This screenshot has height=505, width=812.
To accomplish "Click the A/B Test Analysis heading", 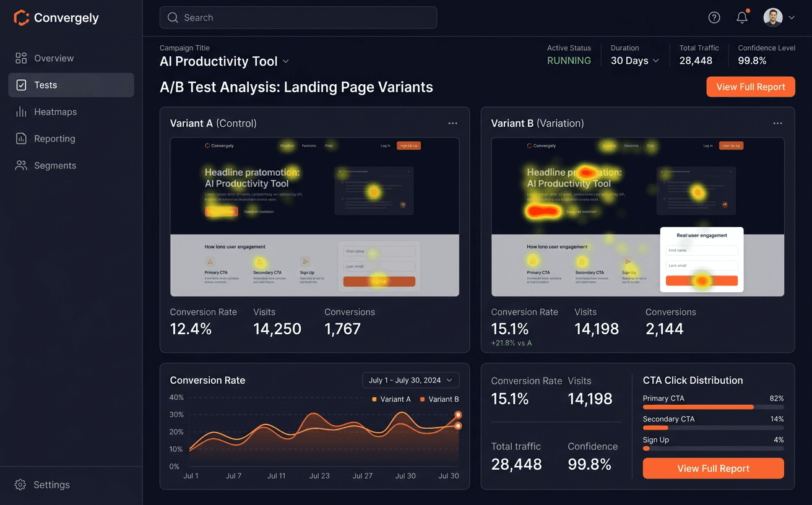I will 296,87.
